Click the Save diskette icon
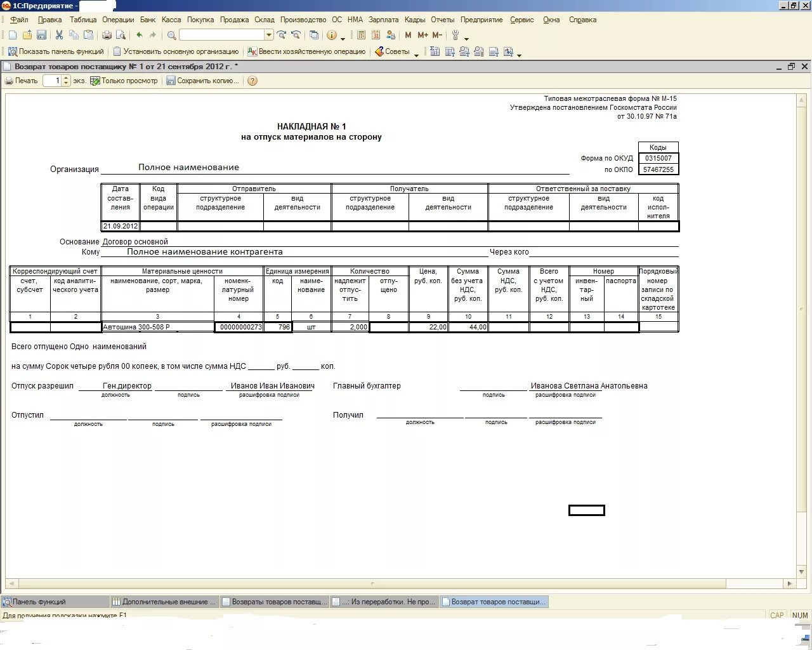Viewport: 812px width, 650px height. [42, 36]
